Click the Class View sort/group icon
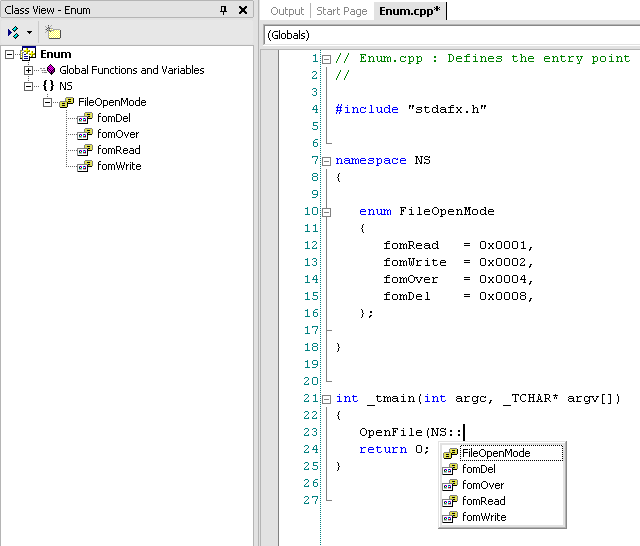The width and height of the screenshot is (640, 546). click(13, 32)
